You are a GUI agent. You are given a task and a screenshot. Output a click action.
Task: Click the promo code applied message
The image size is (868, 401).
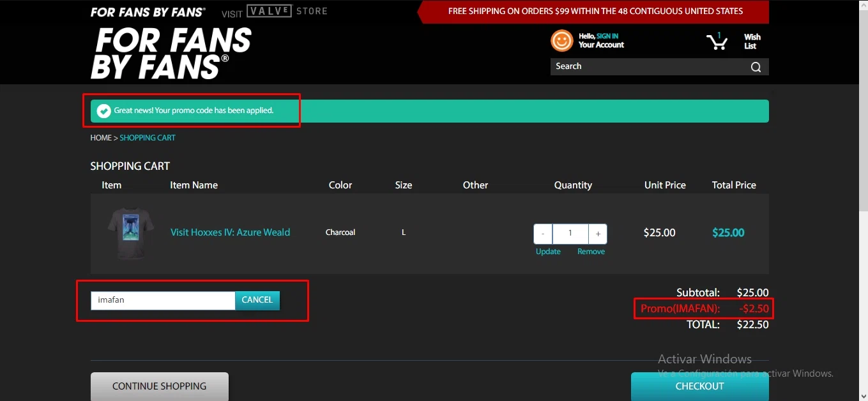[x=194, y=111]
